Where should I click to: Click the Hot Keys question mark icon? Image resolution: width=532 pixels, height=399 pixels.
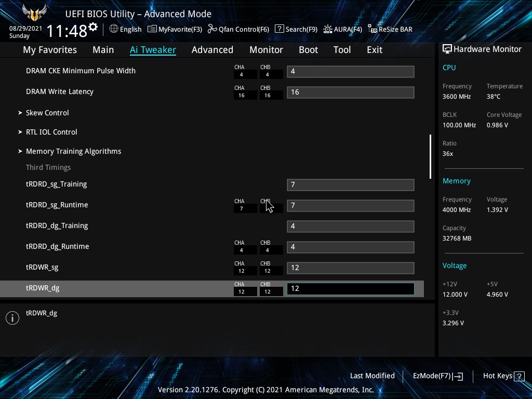pyautogui.click(x=519, y=376)
